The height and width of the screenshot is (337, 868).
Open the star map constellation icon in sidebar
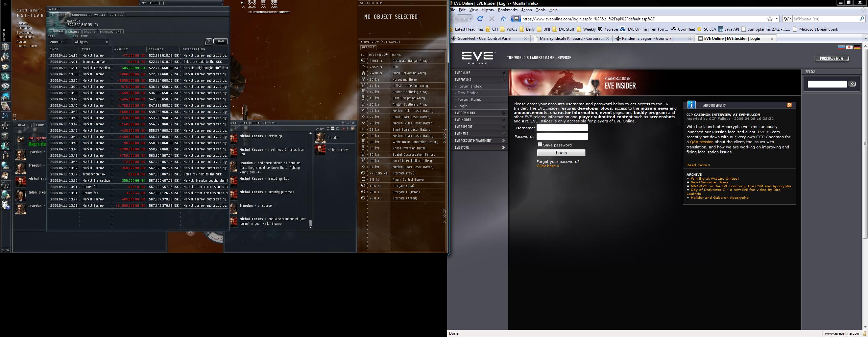(x=5, y=116)
